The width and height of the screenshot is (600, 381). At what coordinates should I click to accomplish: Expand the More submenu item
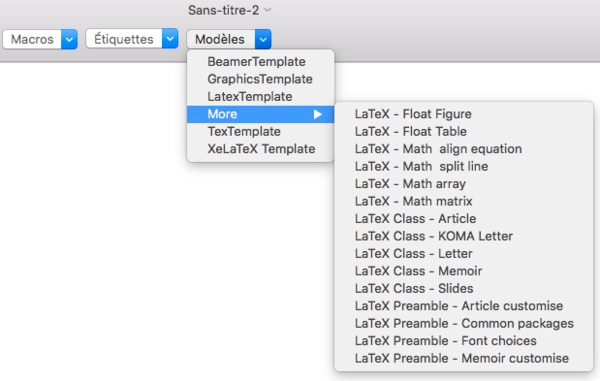261,114
